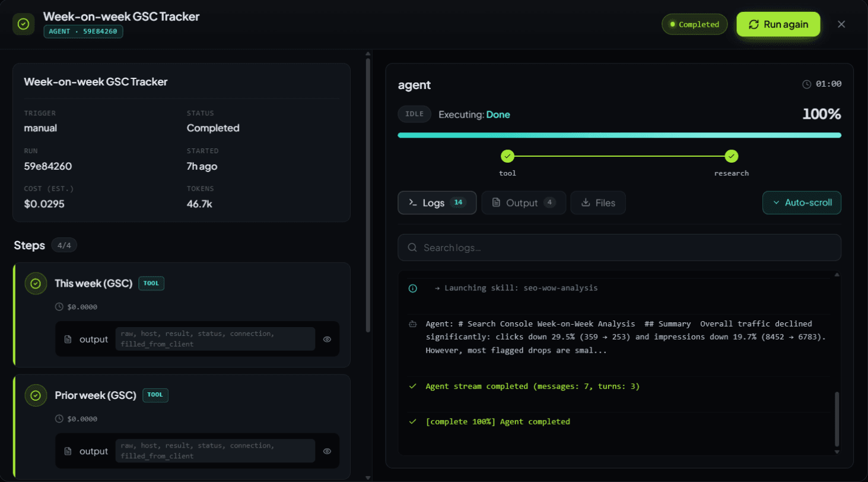Click the 46.7k tokens value
The width and height of the screenshot is (868, 482).
pyautogui.click(x=199, y=204)
